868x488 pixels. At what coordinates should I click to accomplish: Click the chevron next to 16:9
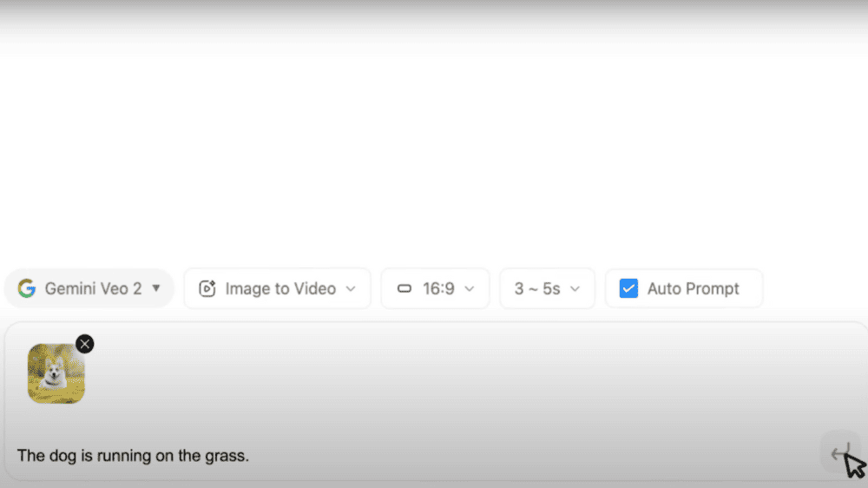coord(470,288)
